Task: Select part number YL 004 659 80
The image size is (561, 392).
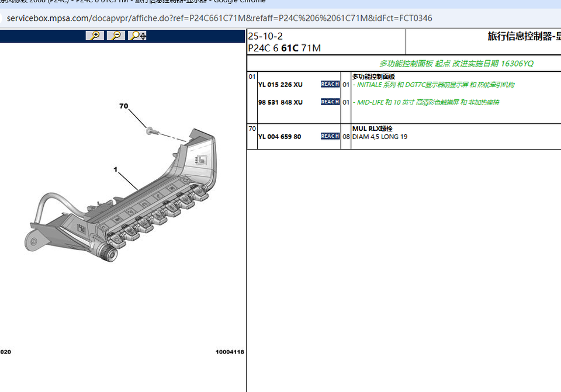Action: click(x=279, y=137)
